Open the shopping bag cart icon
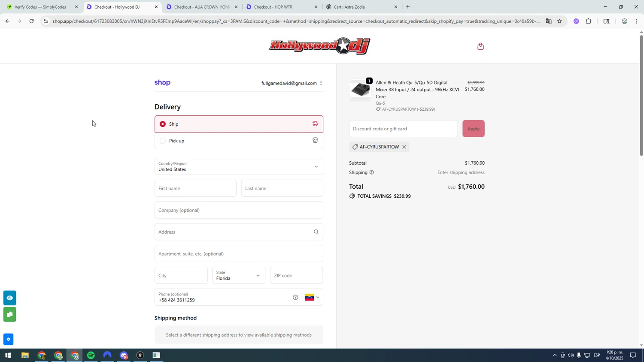The height and width of the screenshot is (362, 644). pyautogui.click(x=480, y=46)
